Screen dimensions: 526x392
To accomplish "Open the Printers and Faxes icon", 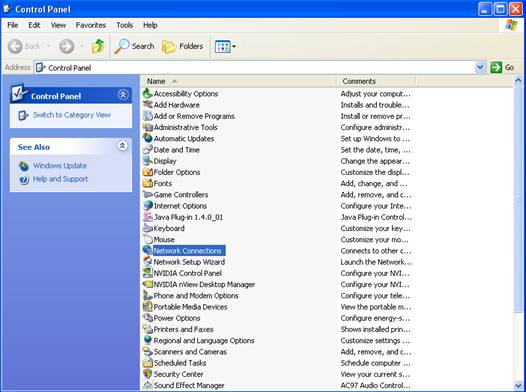I will click(x=148, y=329).
